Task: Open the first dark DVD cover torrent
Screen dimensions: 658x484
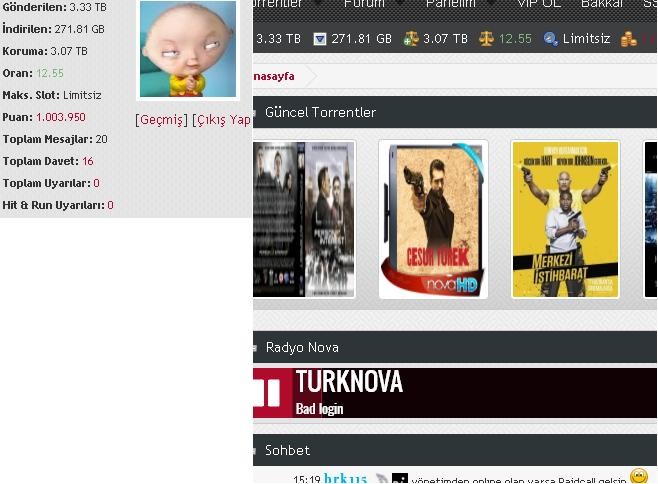Action: click(304, 219)
